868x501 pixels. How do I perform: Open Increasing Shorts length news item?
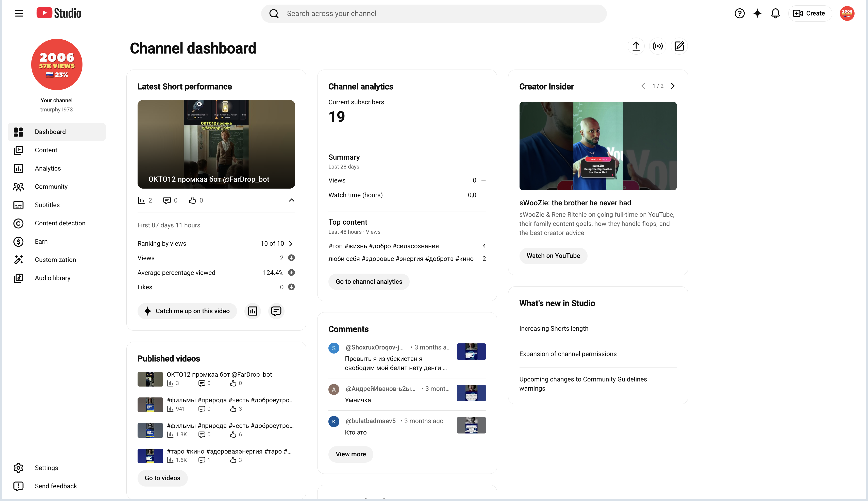coord(554,328)
